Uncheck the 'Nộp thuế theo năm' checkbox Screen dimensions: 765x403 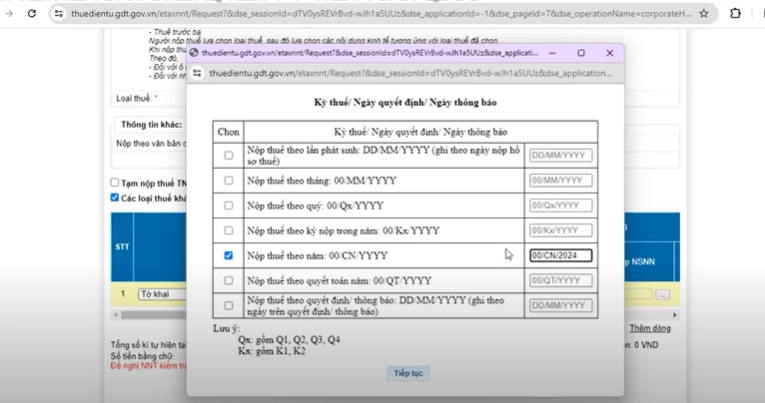(x=228, y=255)
